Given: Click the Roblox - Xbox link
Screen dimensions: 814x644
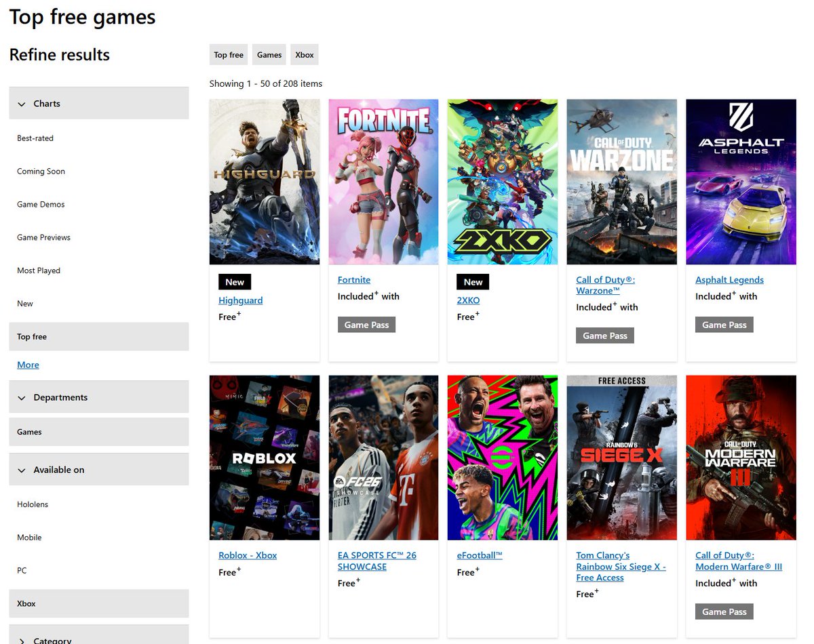Looking at the screenshot, I should click(248, 555).
